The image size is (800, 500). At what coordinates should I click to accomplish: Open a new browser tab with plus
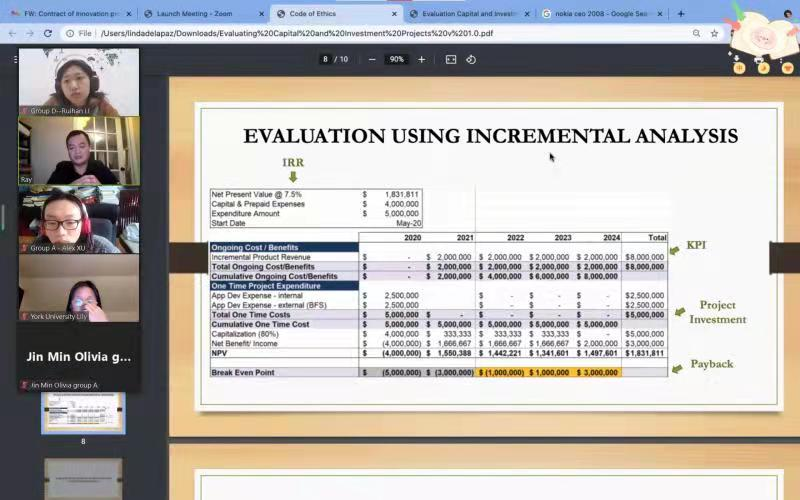(681, 14)
